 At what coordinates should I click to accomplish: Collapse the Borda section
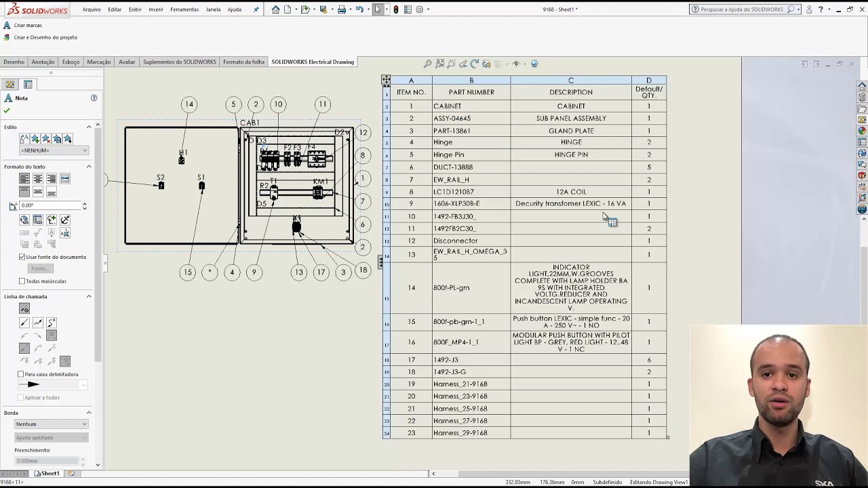[89, 413]
